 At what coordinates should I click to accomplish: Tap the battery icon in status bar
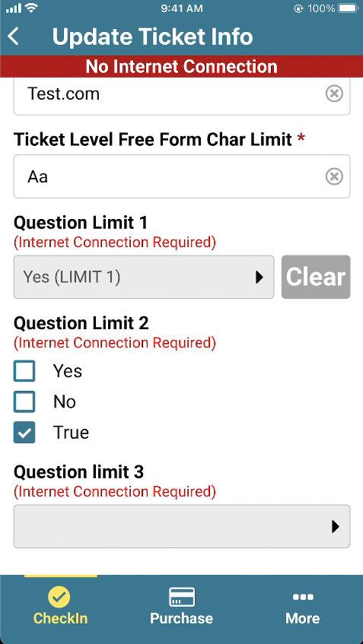(349, 8)
